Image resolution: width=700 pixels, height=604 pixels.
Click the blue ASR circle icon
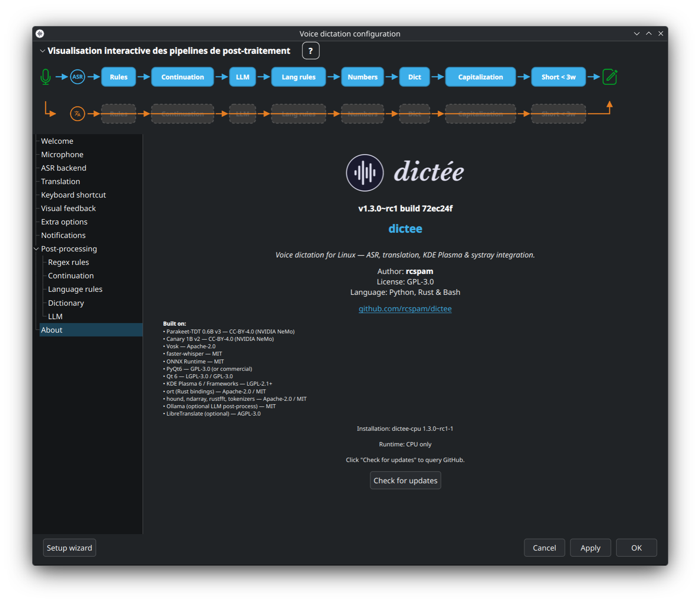tap(78, 77)
